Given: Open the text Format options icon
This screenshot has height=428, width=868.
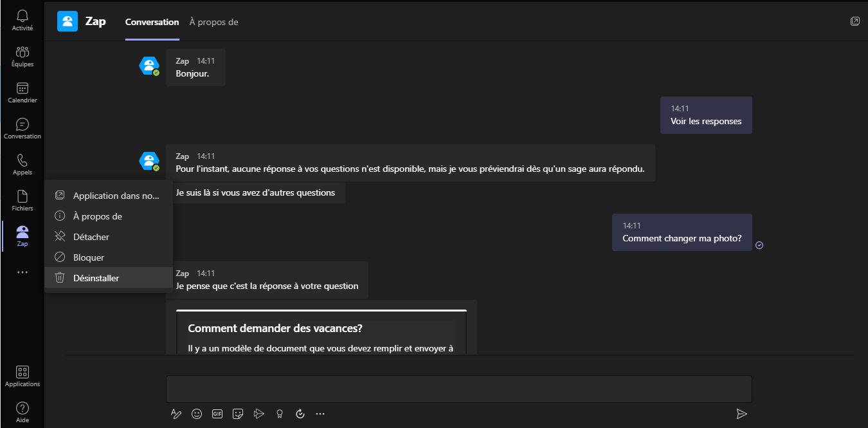Looking at the screenshot, I should pos(176,414).
